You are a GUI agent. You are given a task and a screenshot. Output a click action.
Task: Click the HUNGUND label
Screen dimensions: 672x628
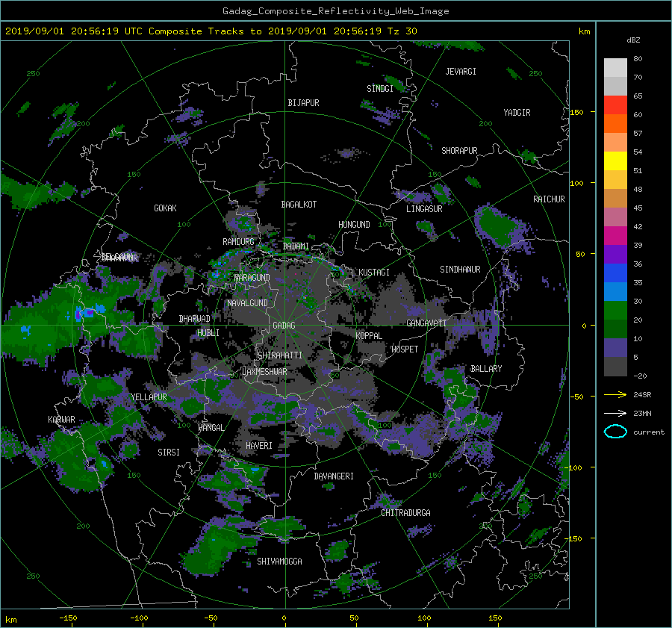[x=354, y=225]
